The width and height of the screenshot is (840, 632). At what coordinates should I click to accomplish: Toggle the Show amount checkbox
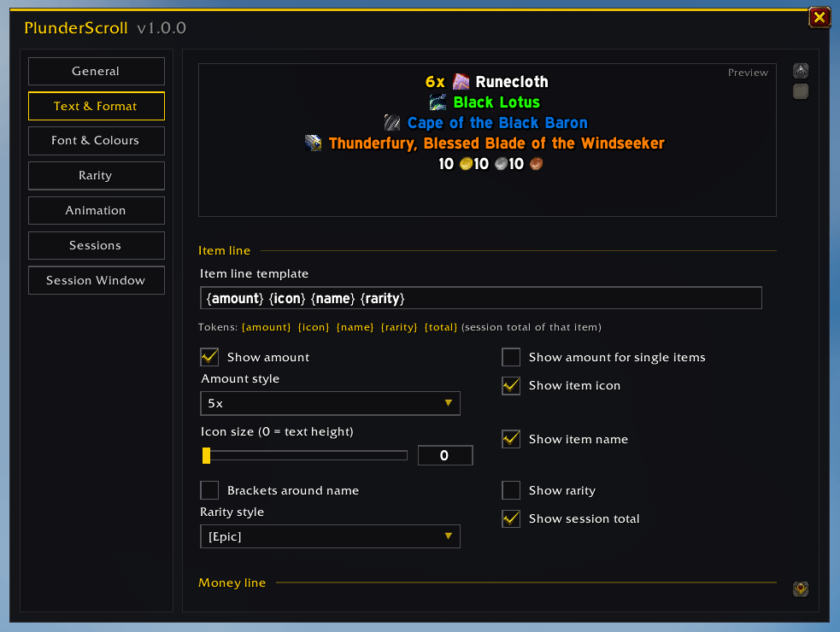click(x=209, y=357)
